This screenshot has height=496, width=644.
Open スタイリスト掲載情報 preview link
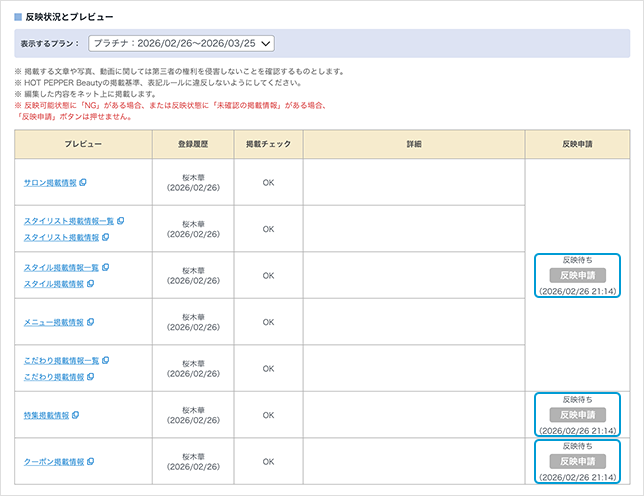(61, 237)
